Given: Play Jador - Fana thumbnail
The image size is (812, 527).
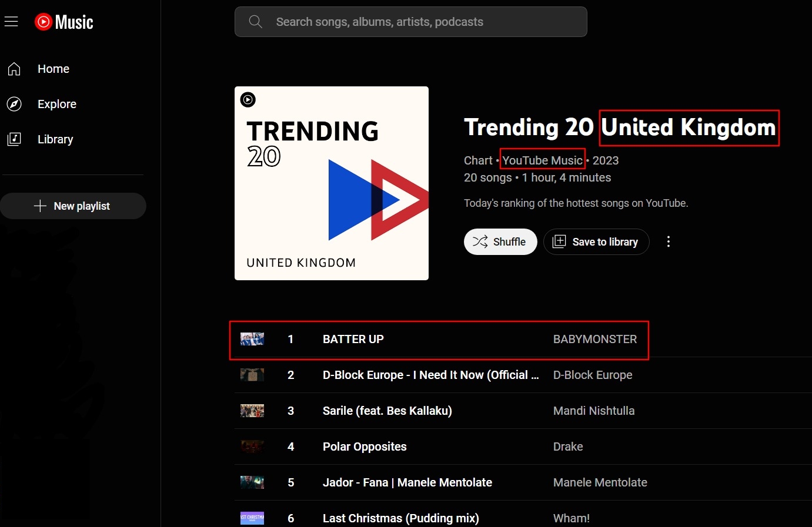Looking at the screenshot, I should pyautogui.click(x=252, y=482).
